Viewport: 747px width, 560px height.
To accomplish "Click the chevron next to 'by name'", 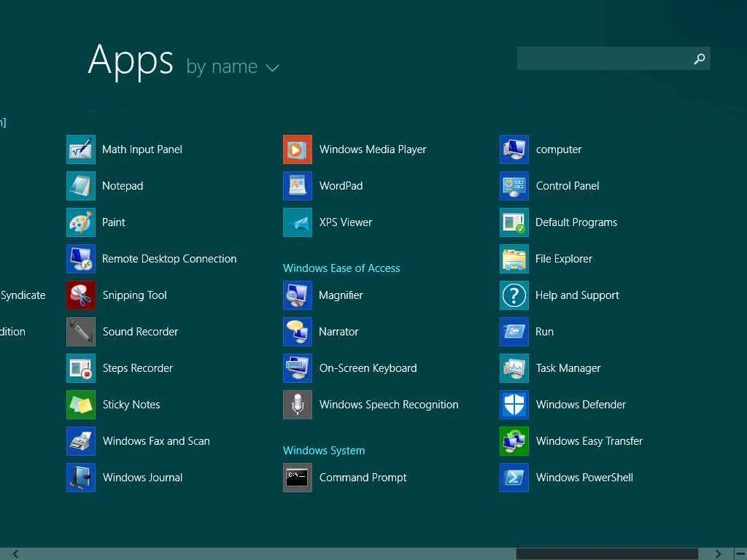I will click(x=273, y=68).
